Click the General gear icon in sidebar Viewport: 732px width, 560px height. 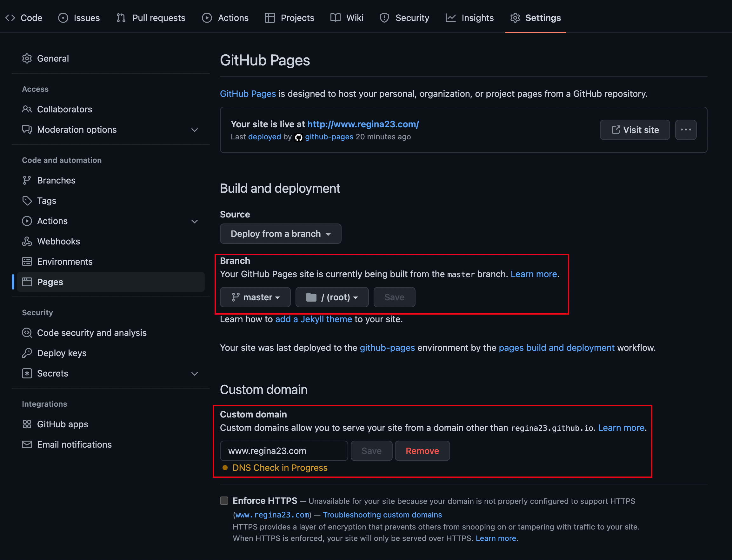click(x=27, y=59)
